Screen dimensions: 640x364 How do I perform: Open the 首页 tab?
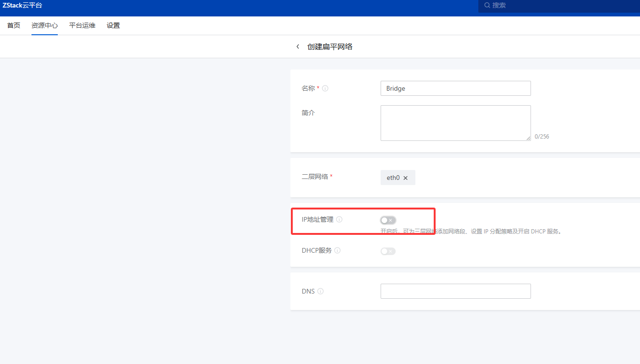(14, 25)
